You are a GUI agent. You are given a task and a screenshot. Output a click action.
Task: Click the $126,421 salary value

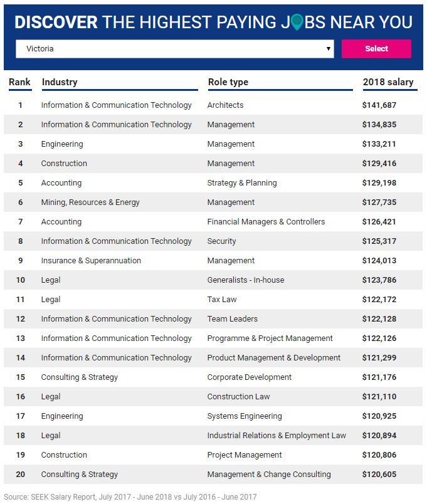[379, 222]
